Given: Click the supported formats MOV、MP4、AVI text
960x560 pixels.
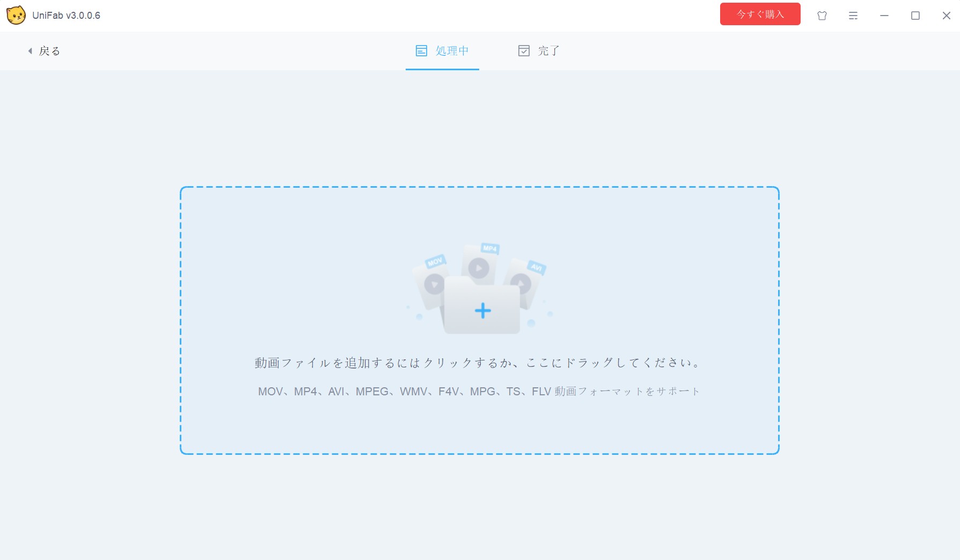Looking at the screenshot, I should pyautogui.click(x=479, y=392).
